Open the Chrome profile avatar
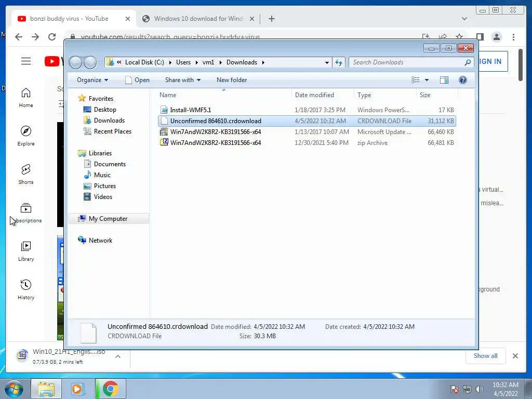Viewport: 532px width, 399px height. tap(496, 37)
